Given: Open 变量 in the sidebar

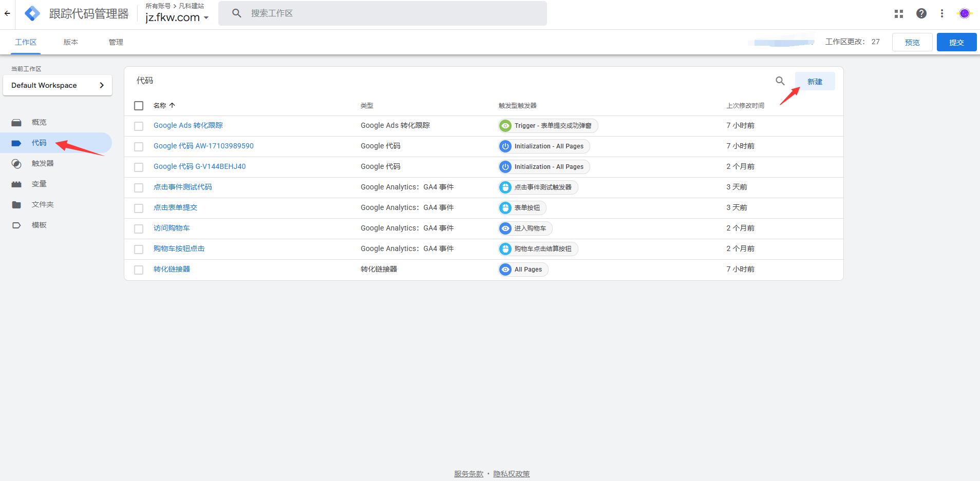Looking at the screenshot, I should pos(39,184).
